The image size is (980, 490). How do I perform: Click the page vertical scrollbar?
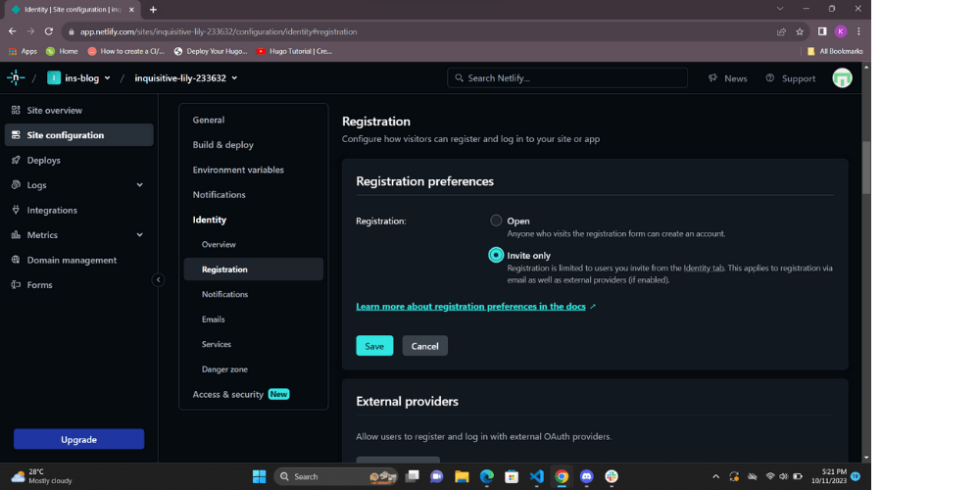pos(865,167)
